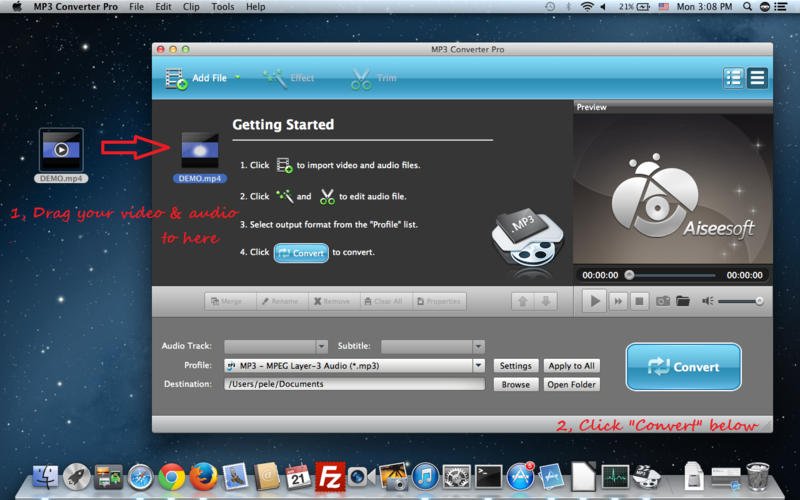
Task: Open profile Settings
Action: pyautogui.click(x=515, y=366)
